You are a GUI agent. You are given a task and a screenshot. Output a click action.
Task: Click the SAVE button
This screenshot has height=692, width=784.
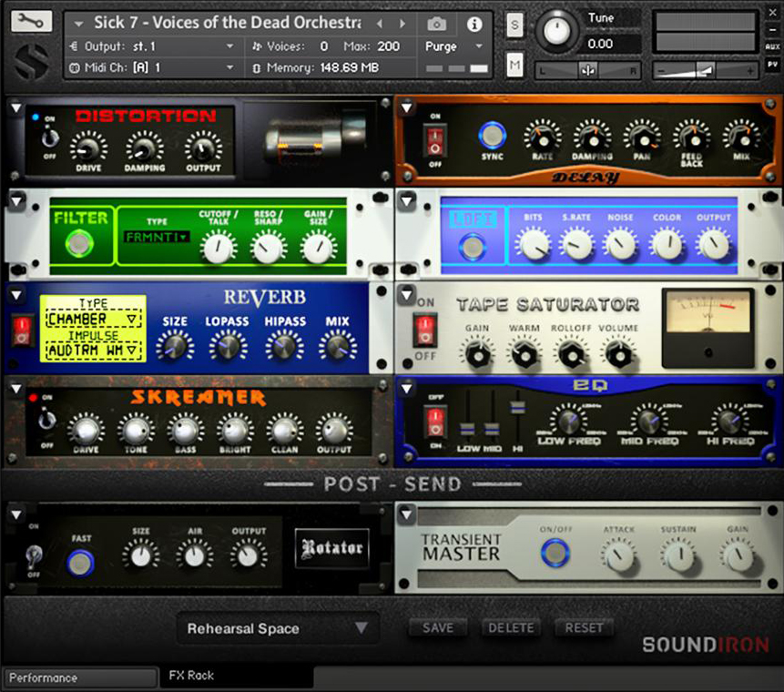click(x=438, y=627)
